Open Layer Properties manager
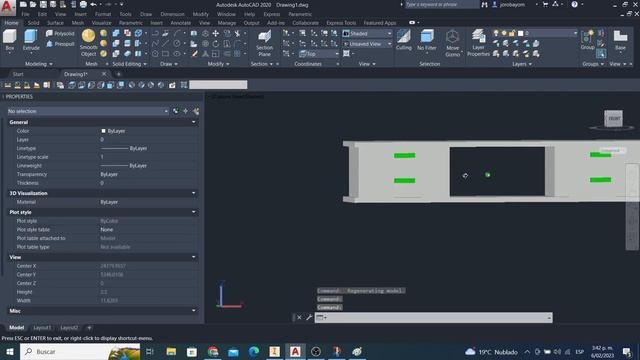Image resolution: width=640 pixels, height=360 pixels. pos(478,43)
